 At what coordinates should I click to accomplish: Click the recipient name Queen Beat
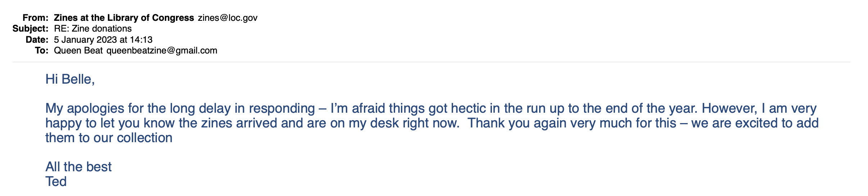click(78, 51)
